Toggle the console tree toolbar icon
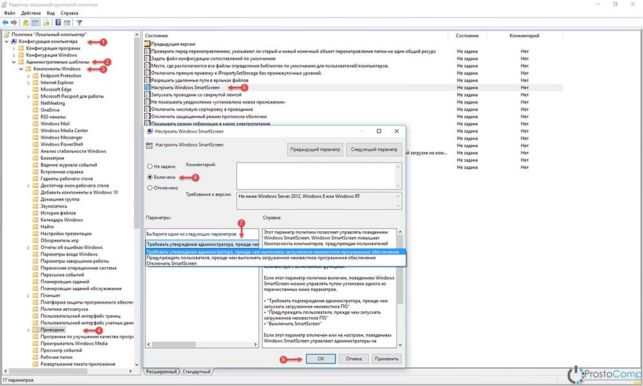Image resolution: width=643 pixels, height=386 pixels. 36,23
